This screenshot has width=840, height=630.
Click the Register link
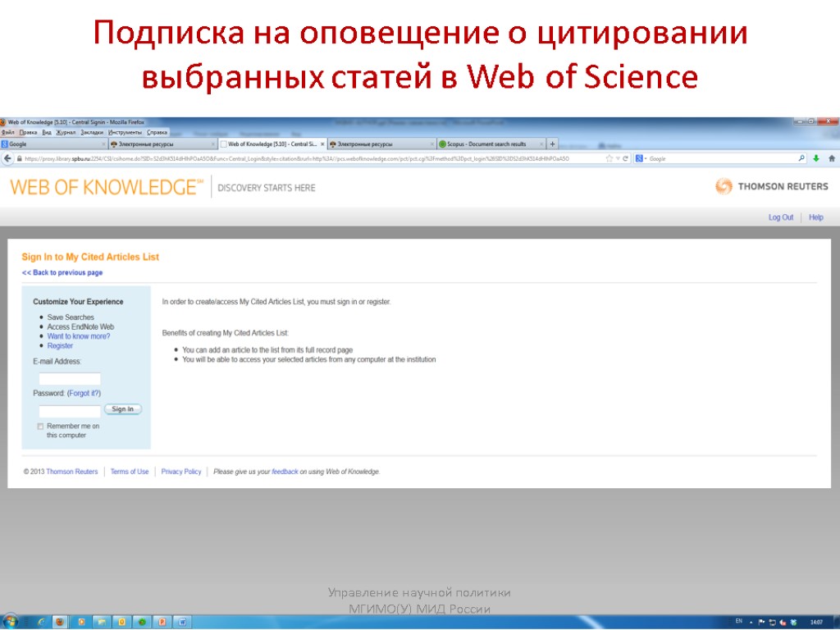[x=60, y=346]
